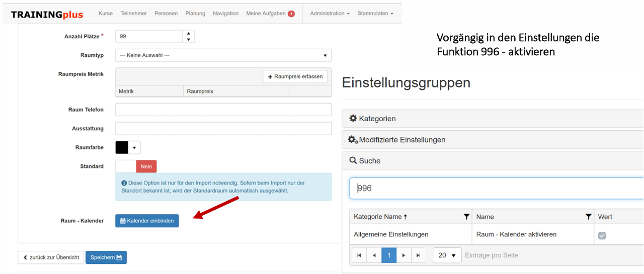Select page 1 in the pager

[x=389, y=255]
